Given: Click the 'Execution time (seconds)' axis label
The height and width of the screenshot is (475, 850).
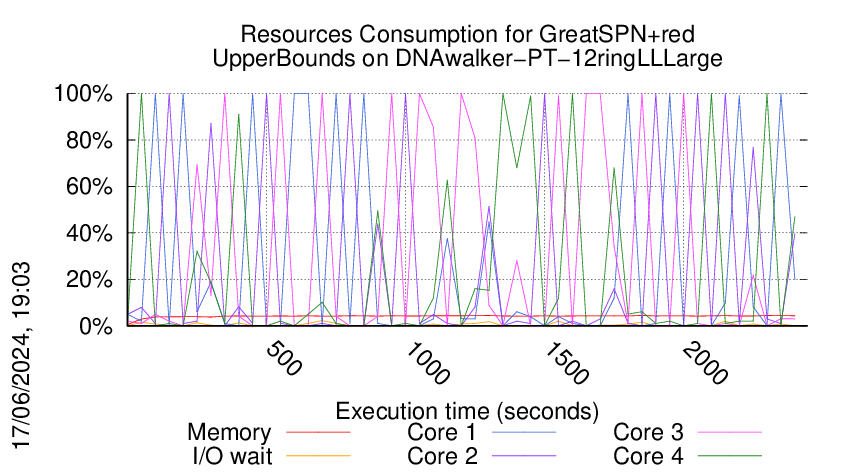Looking at the screenshot, I should pyautogui.click(x=467, y=411).
